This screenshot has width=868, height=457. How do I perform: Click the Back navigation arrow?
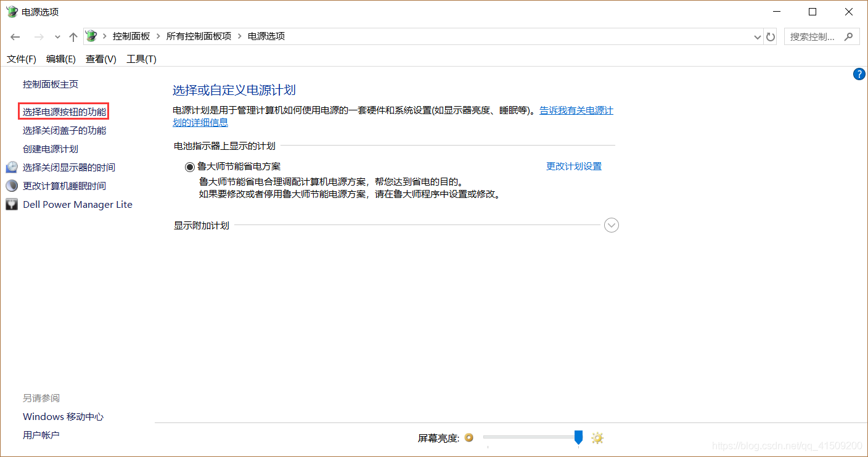(15, 37)
